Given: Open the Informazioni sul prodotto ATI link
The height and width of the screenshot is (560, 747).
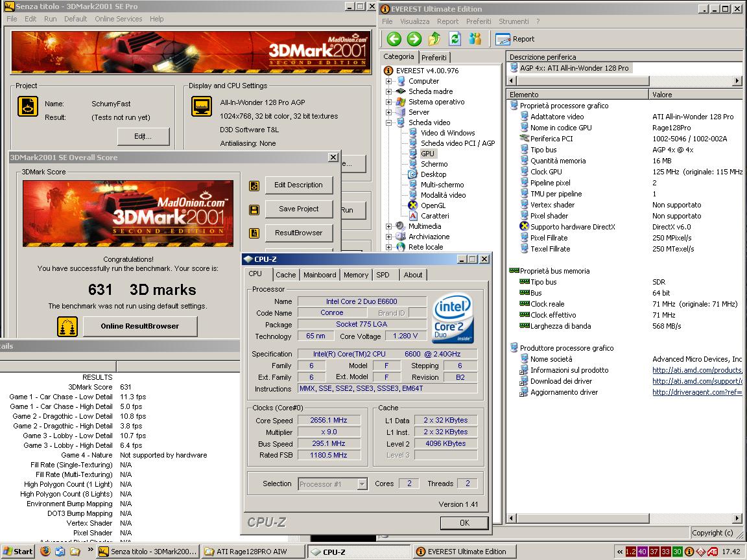Looking at the screenshot, I should [x=697, y=370].
